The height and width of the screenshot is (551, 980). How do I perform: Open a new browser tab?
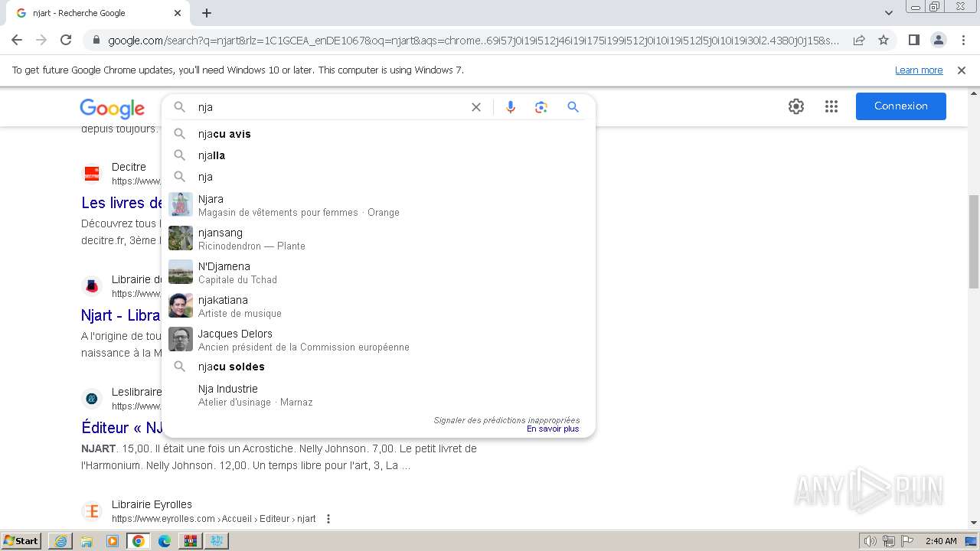[207, 13]
